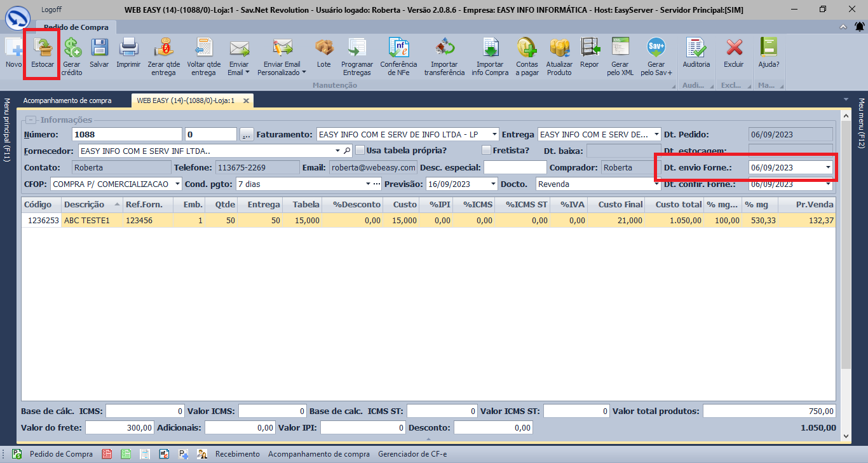The width and height of the screenshot is (868, 463).
Task: Click the Excluir red X icon
Action: tap(734, 48)
